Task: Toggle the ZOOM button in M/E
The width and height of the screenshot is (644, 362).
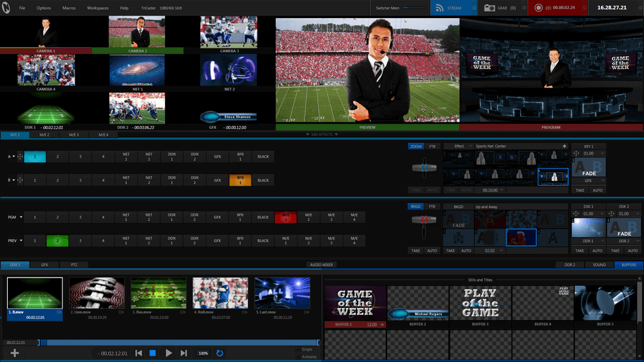Action: coord(416,146)
